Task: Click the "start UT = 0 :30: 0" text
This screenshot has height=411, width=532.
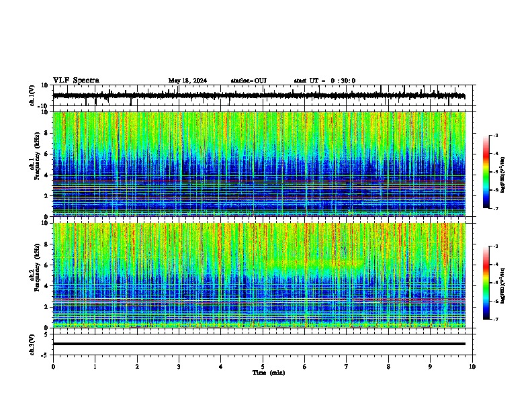Action: [324, 81]
